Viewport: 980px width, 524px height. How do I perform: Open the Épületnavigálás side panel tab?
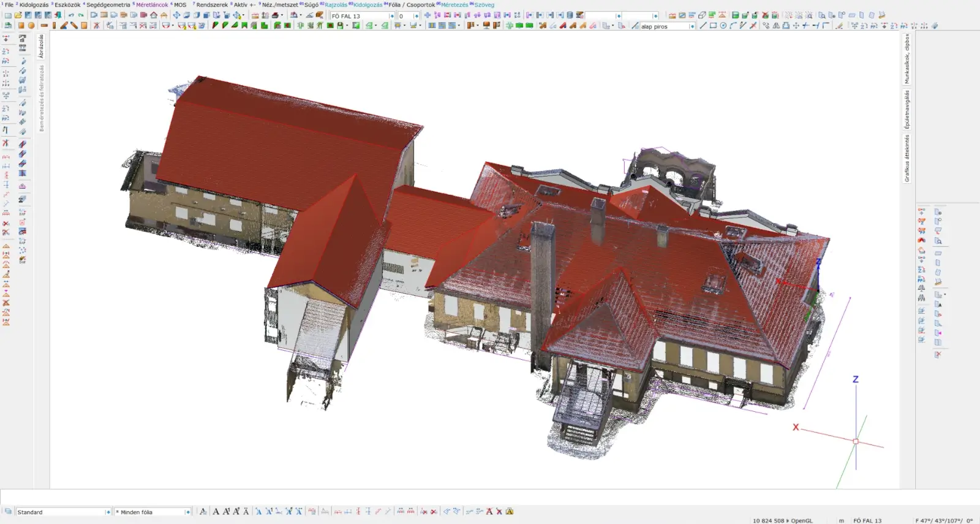(907, 109)
